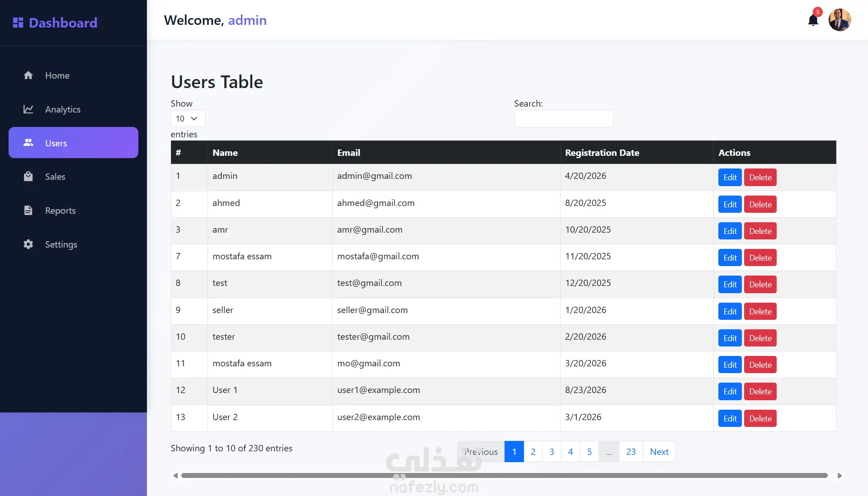The height and width of the screenshot is (496, 868).
Task: Delete the User 2 row
Action: point(760,418)
